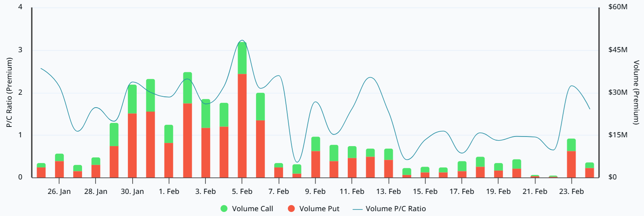Click the red put bar on 9. Feb

pos(316,164)
